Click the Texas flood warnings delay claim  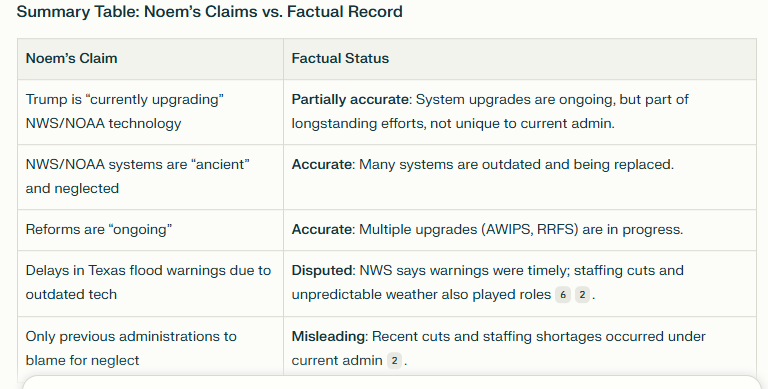(148, 282)
